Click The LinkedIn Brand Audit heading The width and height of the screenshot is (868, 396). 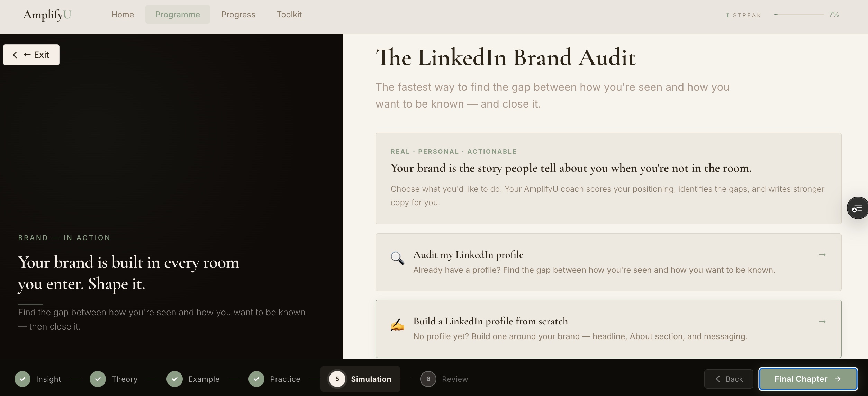click(506, 57)
